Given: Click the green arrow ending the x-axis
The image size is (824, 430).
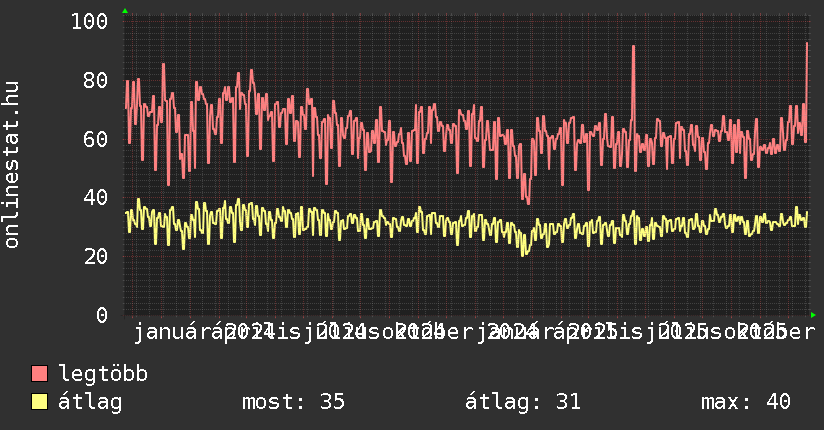Looking at the screenshot, I should pos(812,314).
